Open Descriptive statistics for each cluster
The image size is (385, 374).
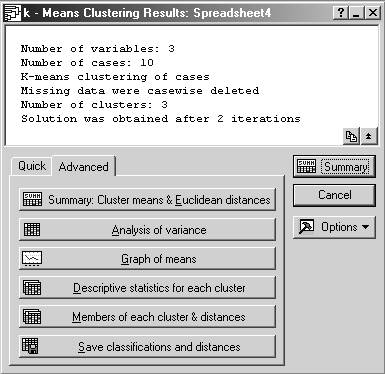tap(147, 288)
